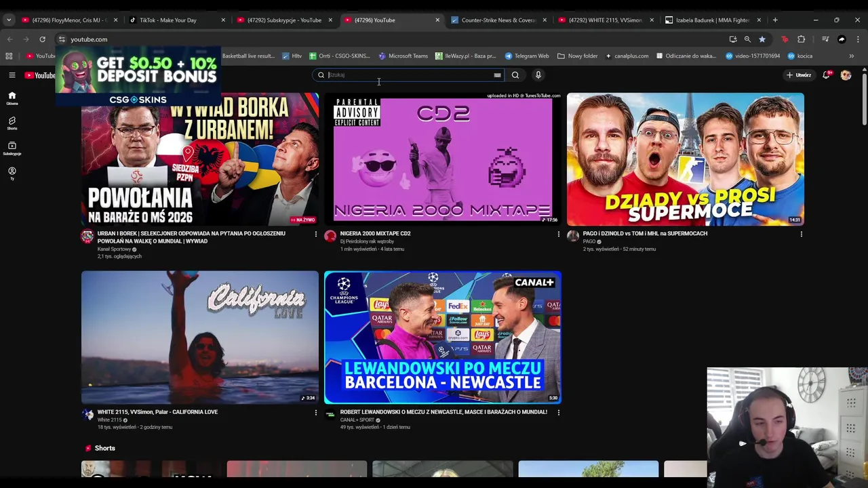
Task: Open PAGO channel avatar
Action: (x=573, y=236)
